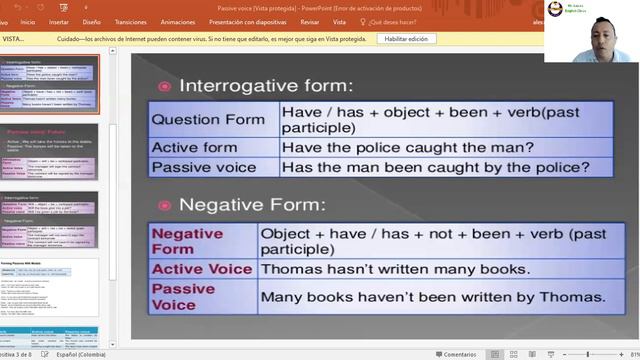Select the Forming Passives With Modals thumbnail
The image size is (640, 360).
point(49,287)
